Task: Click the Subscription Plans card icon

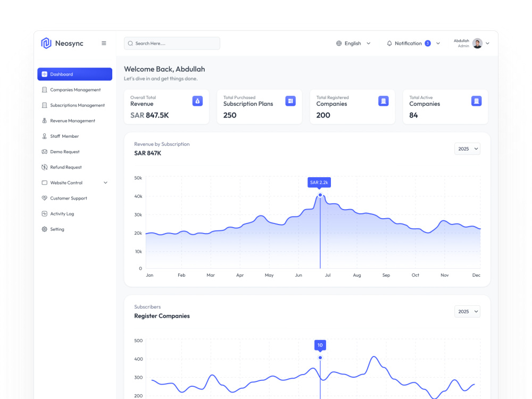Action: (290, 101)
